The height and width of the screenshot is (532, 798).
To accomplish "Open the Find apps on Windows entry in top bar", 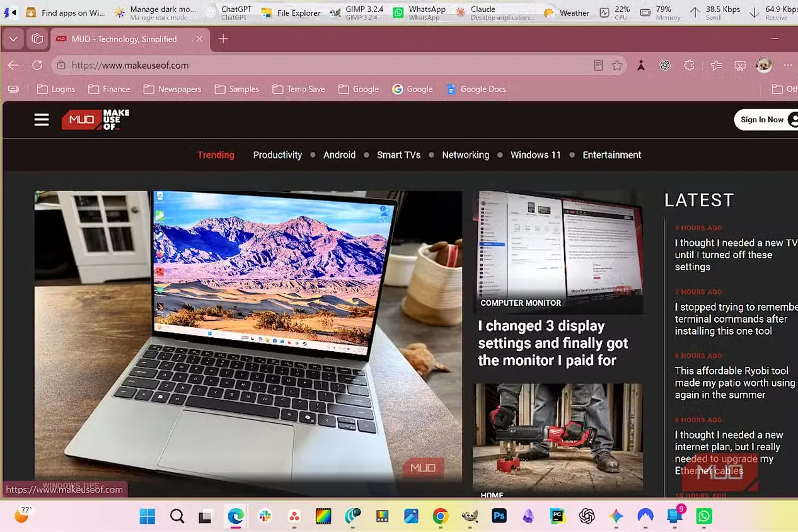I will tap(65, 13).
